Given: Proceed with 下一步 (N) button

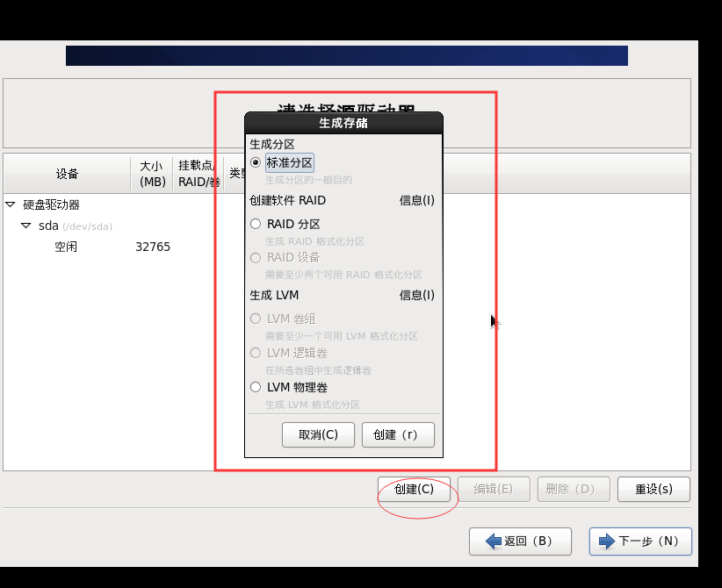Looking at the screenshot, I should point(640,541).
